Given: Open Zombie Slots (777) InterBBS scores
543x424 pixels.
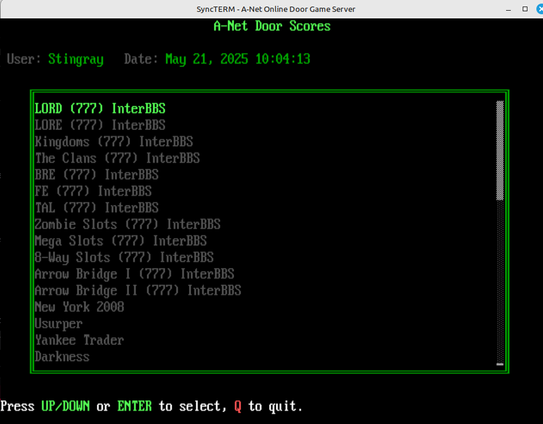Looking at the screenshot, I should click(128, 224).
